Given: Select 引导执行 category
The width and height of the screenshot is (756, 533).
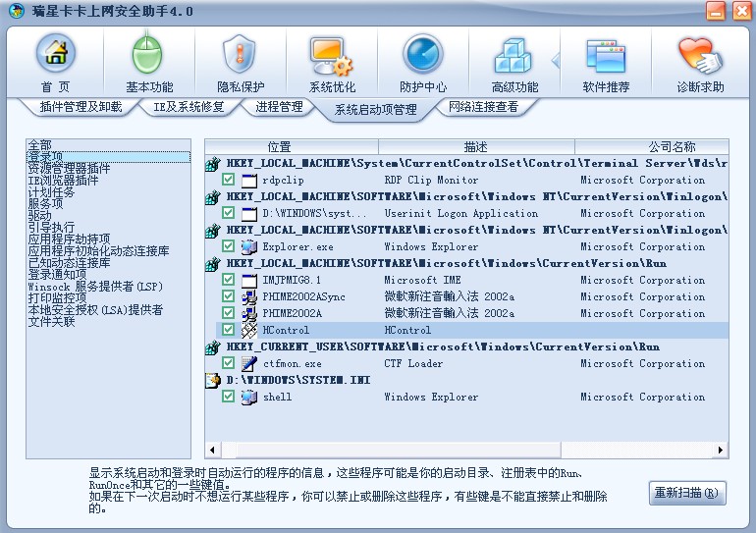Looking at the screenshot, I should click(51, 228).
